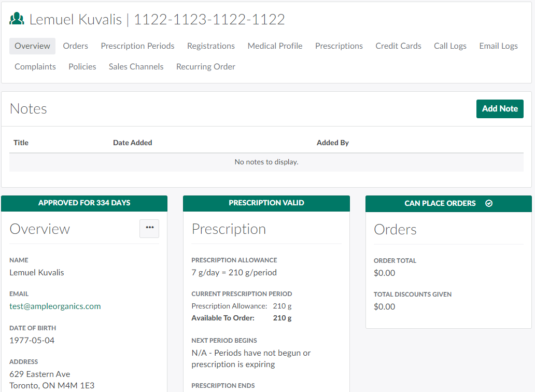This screenshot has width=535, height=392.
Task: Click the patient profile icon beside Lemuel Kuvalis
Action: pos(17,19)
